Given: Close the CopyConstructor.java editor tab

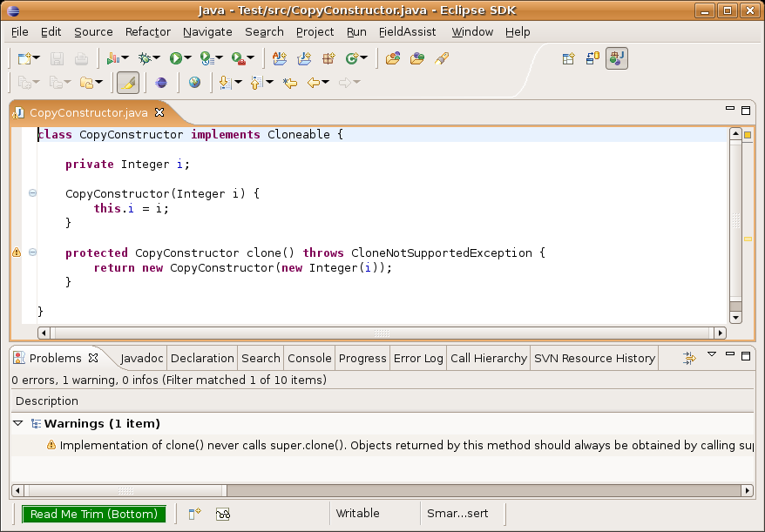Looking at the screenshot, I should 159,112.
